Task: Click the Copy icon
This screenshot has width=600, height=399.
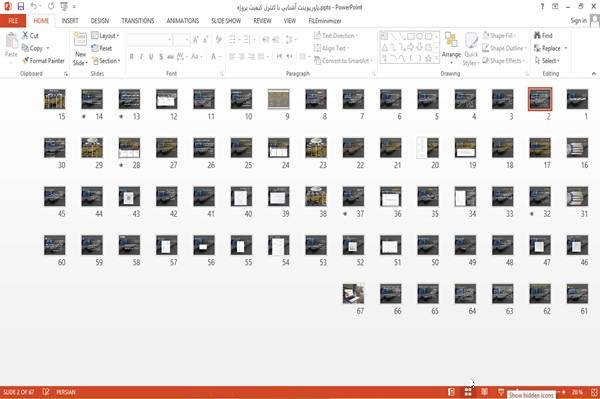Action: [25, 48]
